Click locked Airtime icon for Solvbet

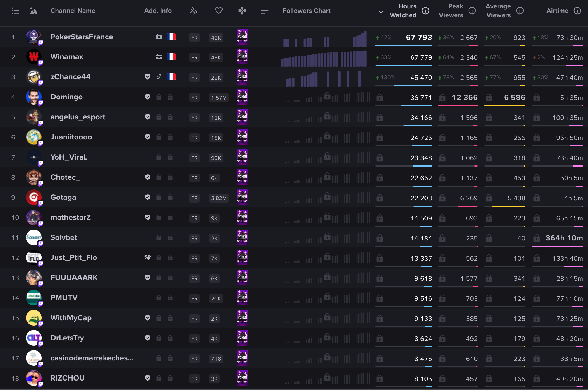pos(537,238)
